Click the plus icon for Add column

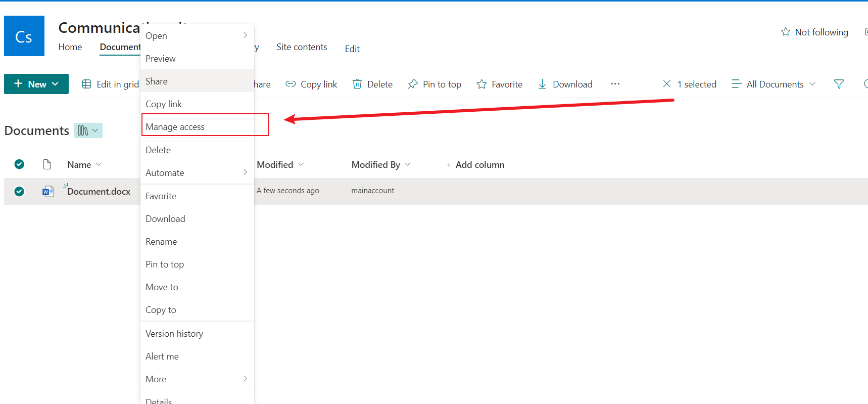[x=449, y=165]
